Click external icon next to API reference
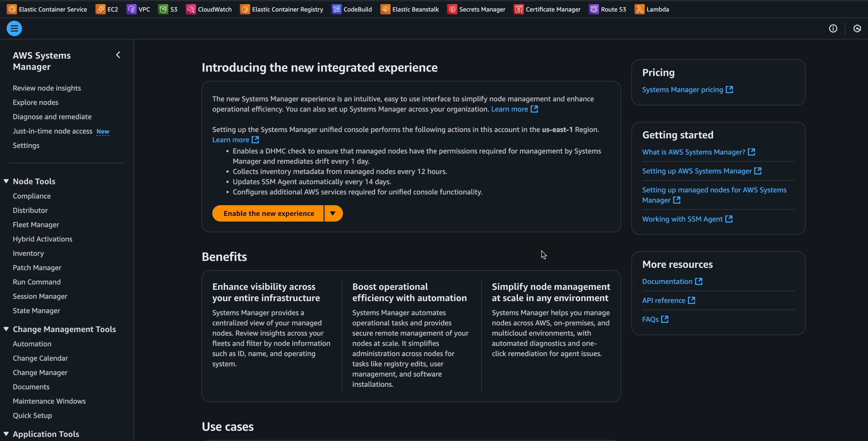Screen dimensions: 868x441 [691, 300]
